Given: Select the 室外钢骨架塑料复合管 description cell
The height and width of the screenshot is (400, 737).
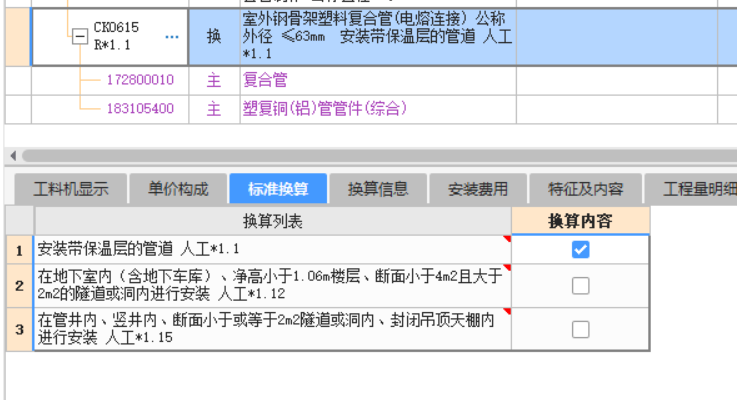Looking at the screenshot, I should click(378, 36).
